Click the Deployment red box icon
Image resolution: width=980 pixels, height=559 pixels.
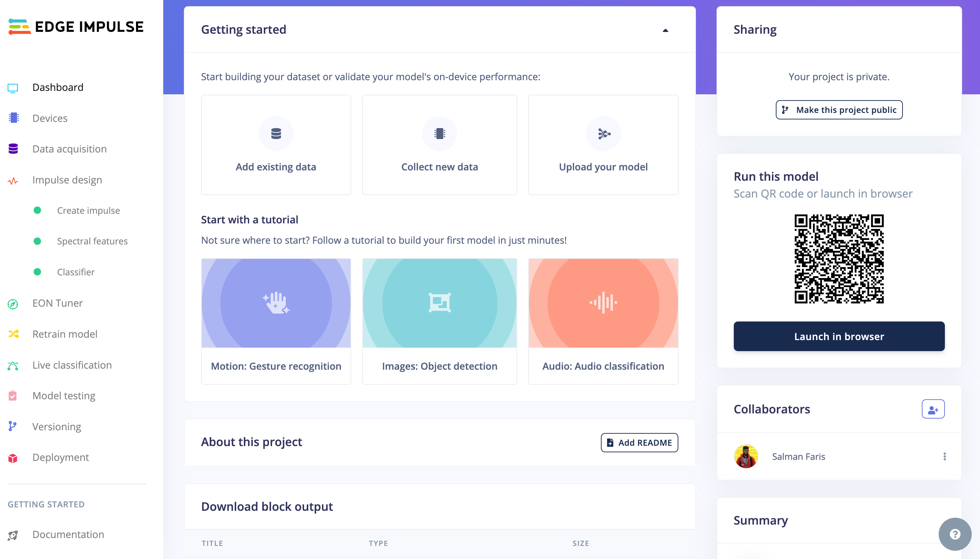(x=13, y=458)
